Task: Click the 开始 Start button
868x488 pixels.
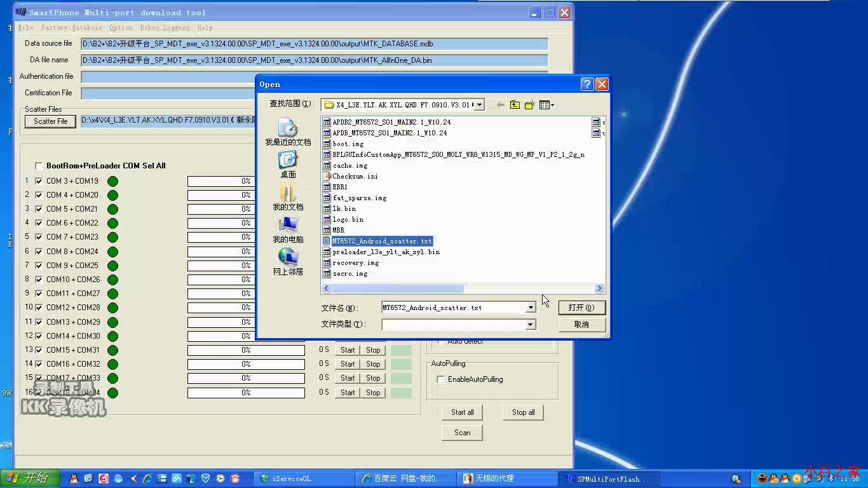Action: [31, 478]
